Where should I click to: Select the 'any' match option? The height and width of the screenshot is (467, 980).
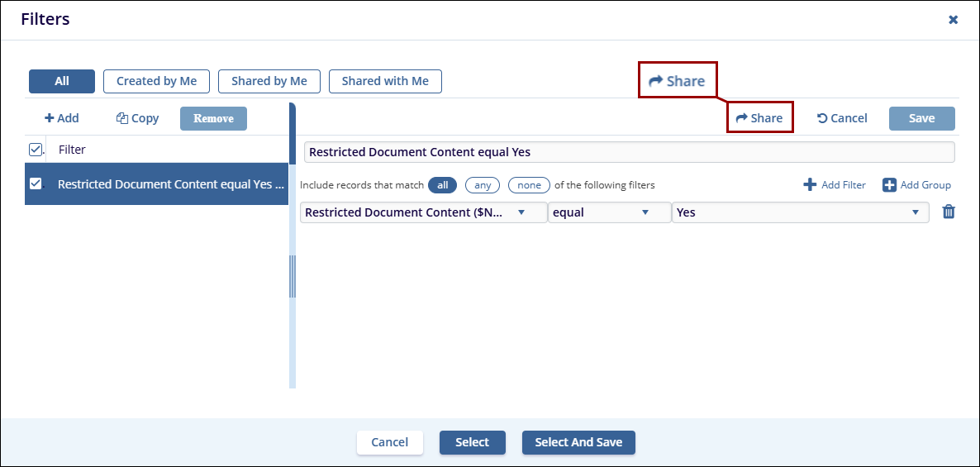click(483, 185)
